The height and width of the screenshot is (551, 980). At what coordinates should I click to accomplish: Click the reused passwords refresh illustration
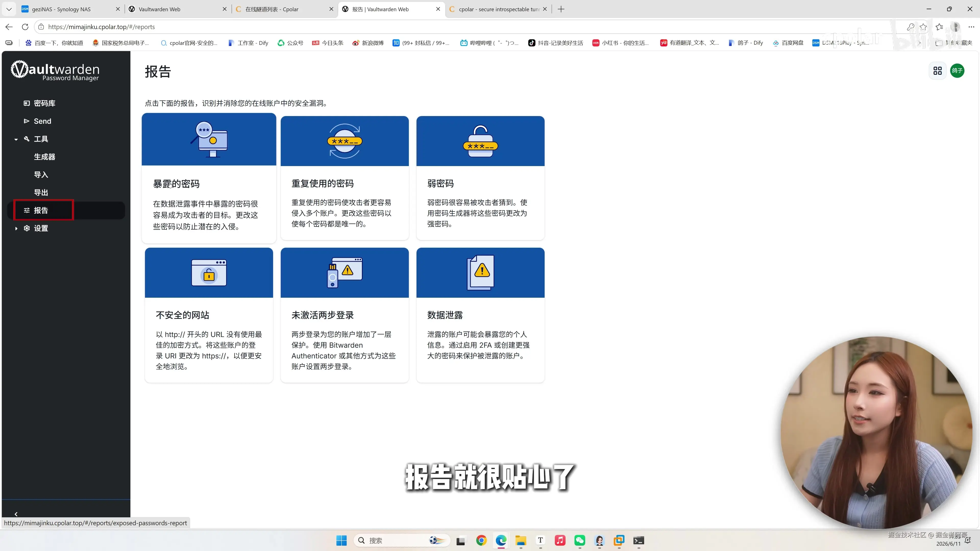click(345, 141)
